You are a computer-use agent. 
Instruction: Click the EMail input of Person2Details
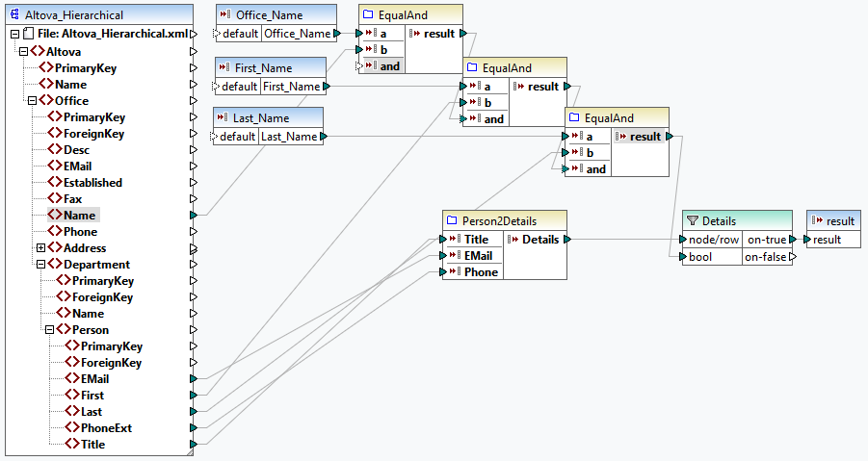tap(478, 256)
